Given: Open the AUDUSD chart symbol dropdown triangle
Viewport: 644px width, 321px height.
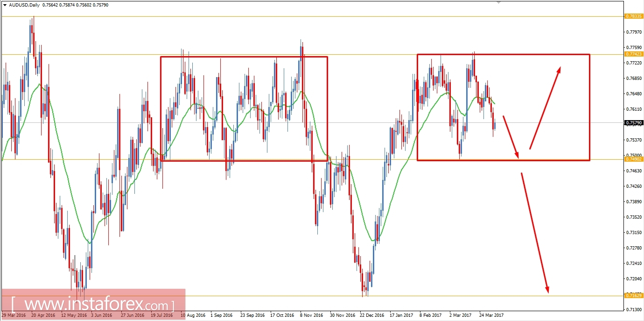Looking at the screenshot, I should click(5, 5).
